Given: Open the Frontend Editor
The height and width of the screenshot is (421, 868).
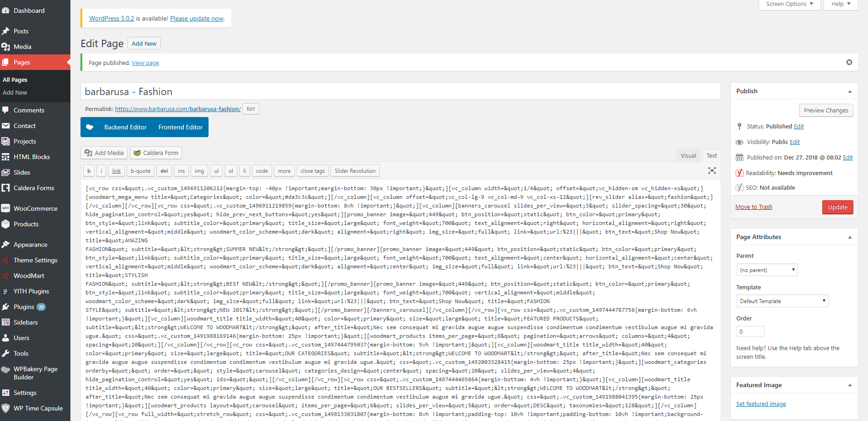Looking at the screenshot, I should (x=181, y=127).
